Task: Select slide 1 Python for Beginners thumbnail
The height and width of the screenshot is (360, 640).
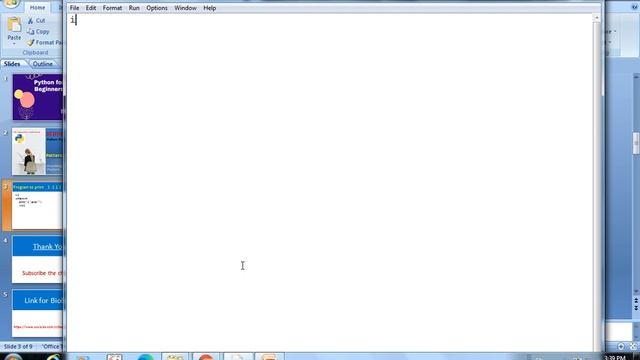Action: click(x=38, y=97)
